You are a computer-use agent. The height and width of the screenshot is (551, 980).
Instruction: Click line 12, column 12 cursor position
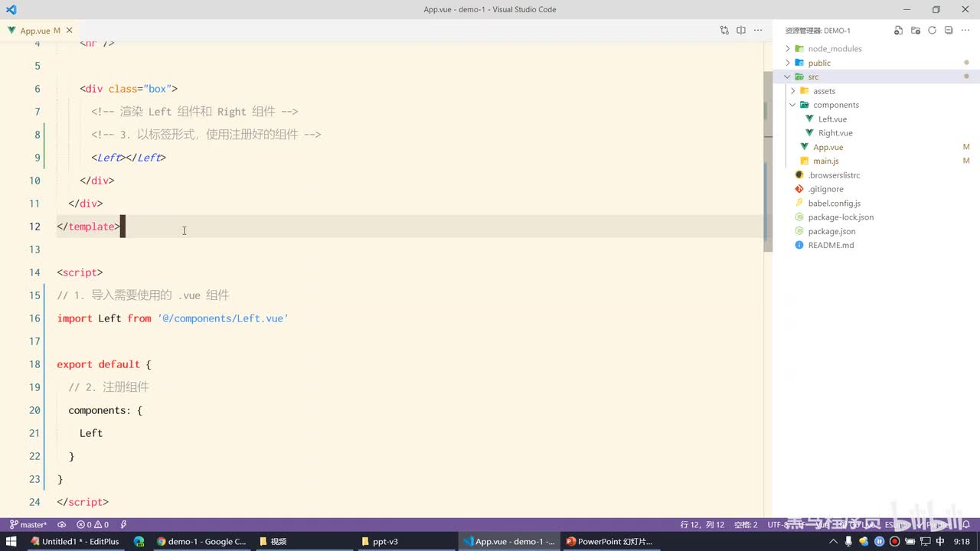(x=702, y=525)
